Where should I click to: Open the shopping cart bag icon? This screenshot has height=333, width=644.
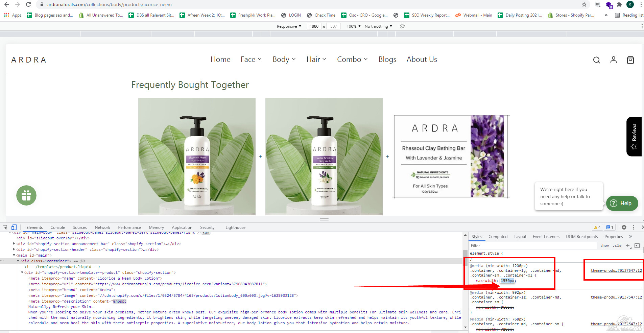click(630, 60)
